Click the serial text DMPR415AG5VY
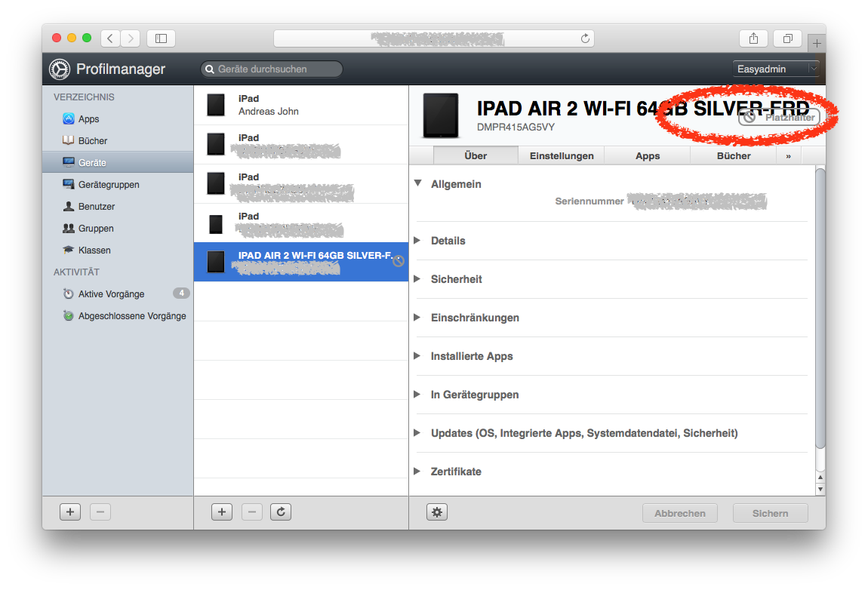Screen dimensions: 868x590 516,127
